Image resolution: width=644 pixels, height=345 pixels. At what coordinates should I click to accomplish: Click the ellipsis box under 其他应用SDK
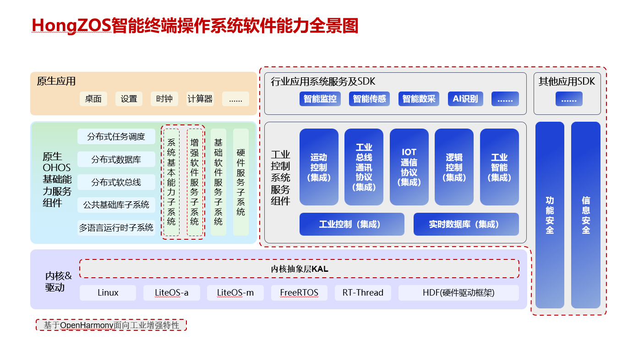coord(569,99)
